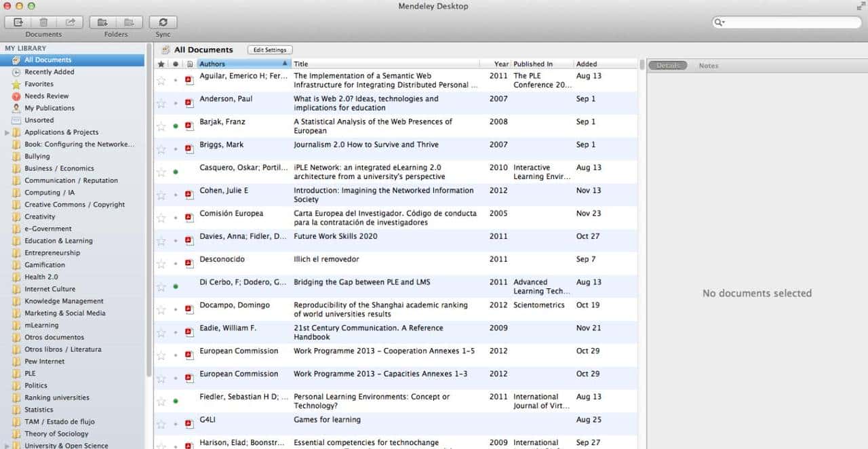
Task: Click the search magnifier dropdown icon
Action: pos(719,22)
